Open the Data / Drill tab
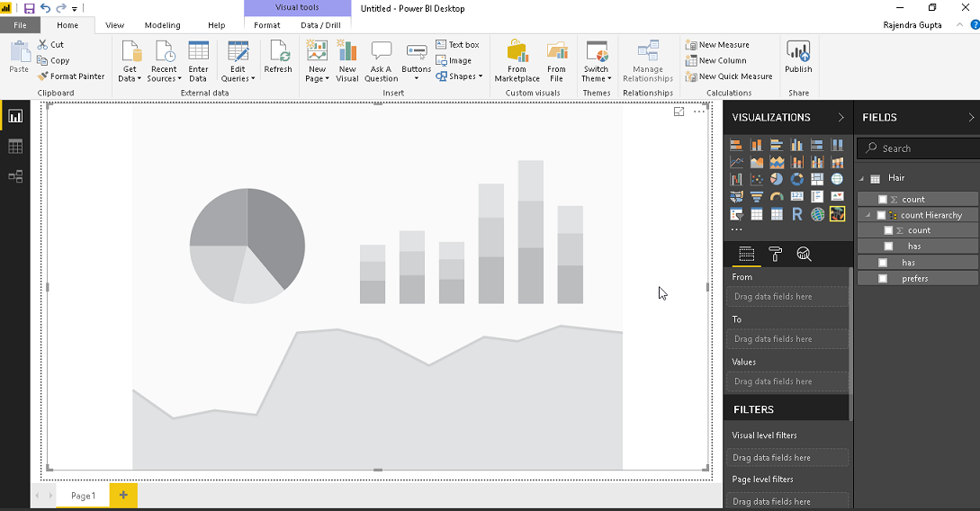This screenshot has height=511, width=980. [x=320, y=25]
